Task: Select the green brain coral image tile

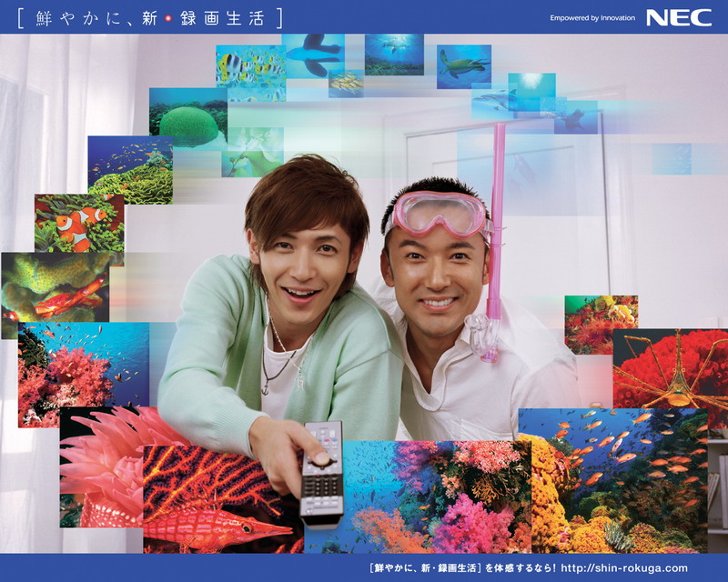Action: tap(188, 118)
